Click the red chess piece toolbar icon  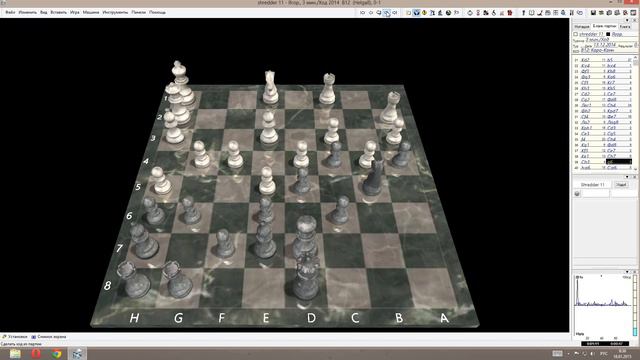point(509,13)
